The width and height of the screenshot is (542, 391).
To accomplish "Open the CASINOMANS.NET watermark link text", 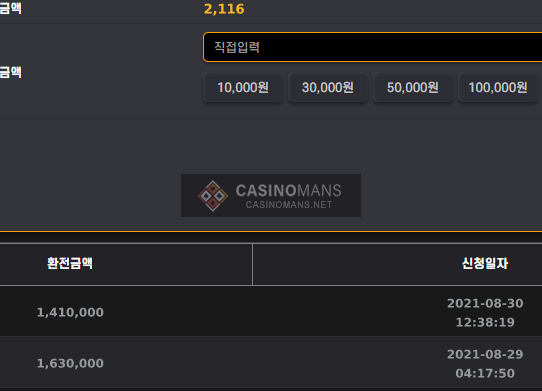I will coord(289,205).
